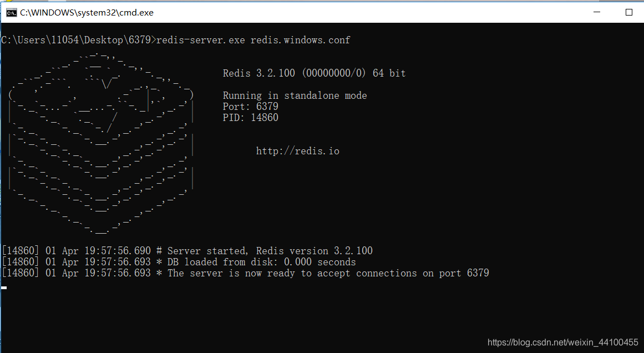The image size is (644, 353).
Task: Click the Redis ASCII art cube logo
Action: 100,143
